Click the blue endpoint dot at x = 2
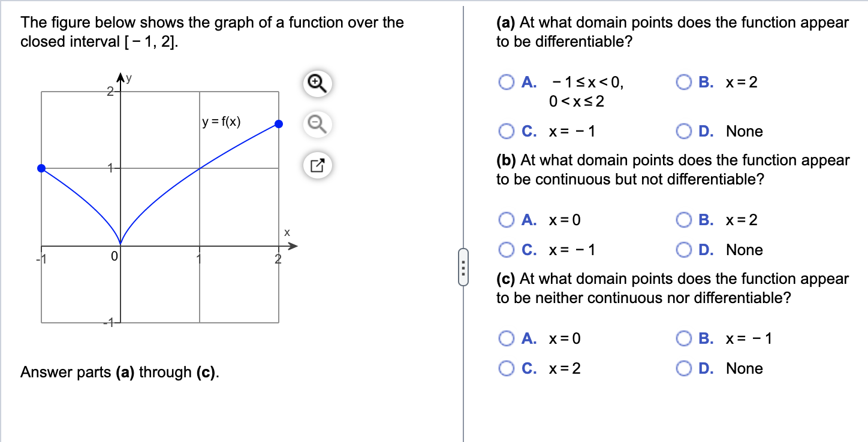The width and height of the screenshot is (868, 442). tap(278, 123)
